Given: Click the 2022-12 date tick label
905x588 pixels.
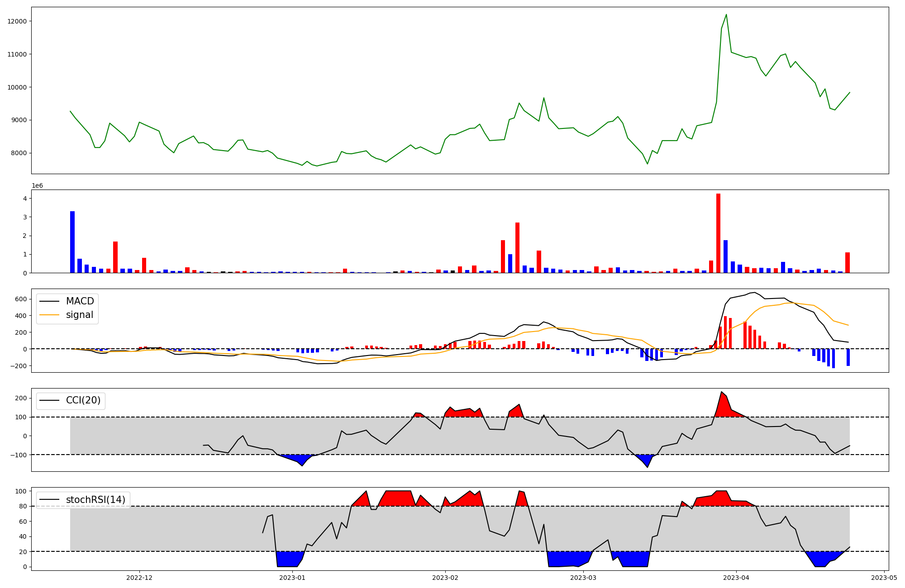Looking at the screenshot, I should point(139,578).
